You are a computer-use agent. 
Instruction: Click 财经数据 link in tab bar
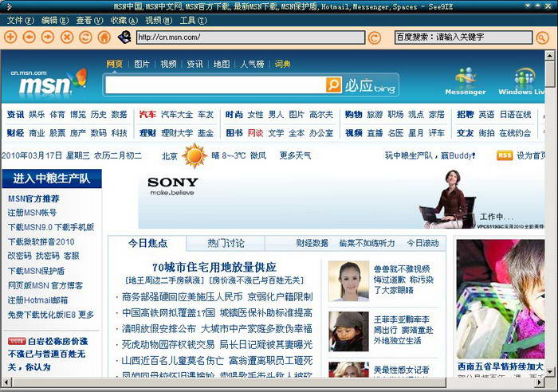(312, 243)
